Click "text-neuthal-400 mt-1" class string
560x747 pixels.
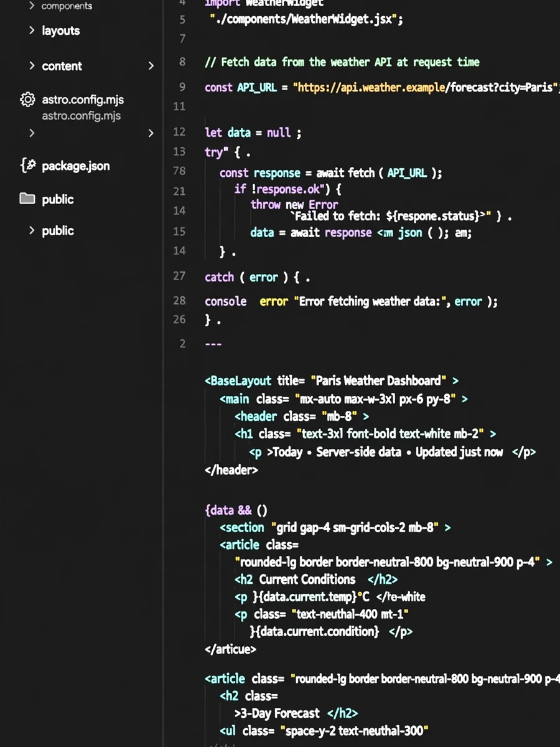(350, 614)
